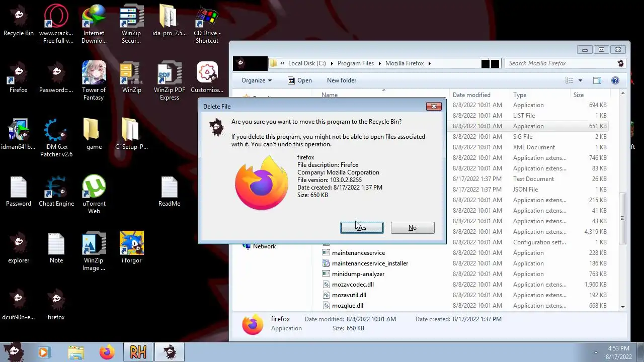Click the Mozilla Firefox breadcrumb
This screenshot has width=644, height=362.
tap(405, 63)
